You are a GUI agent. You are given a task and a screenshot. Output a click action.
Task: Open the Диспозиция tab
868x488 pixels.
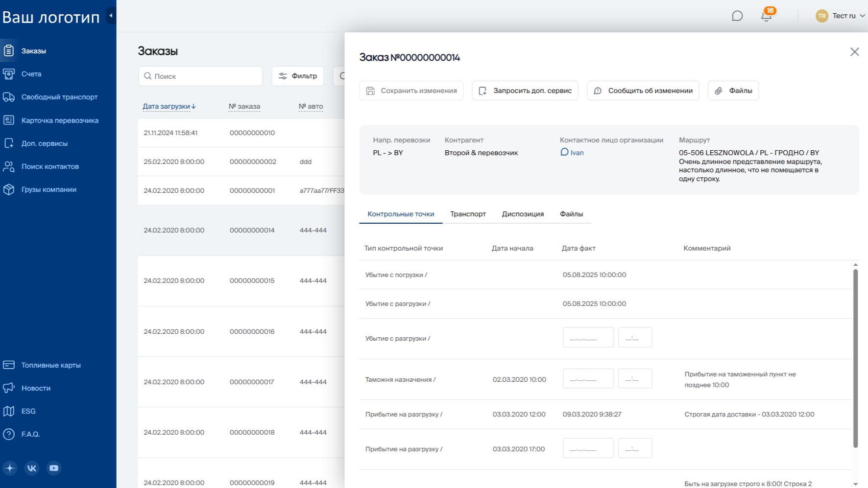point(523,214)
